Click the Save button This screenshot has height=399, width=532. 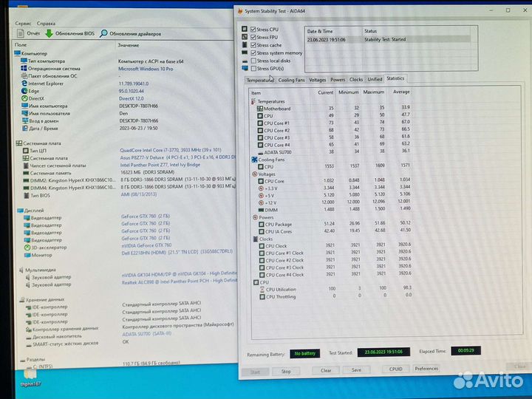pyautogui.click(x=356, y=369)
